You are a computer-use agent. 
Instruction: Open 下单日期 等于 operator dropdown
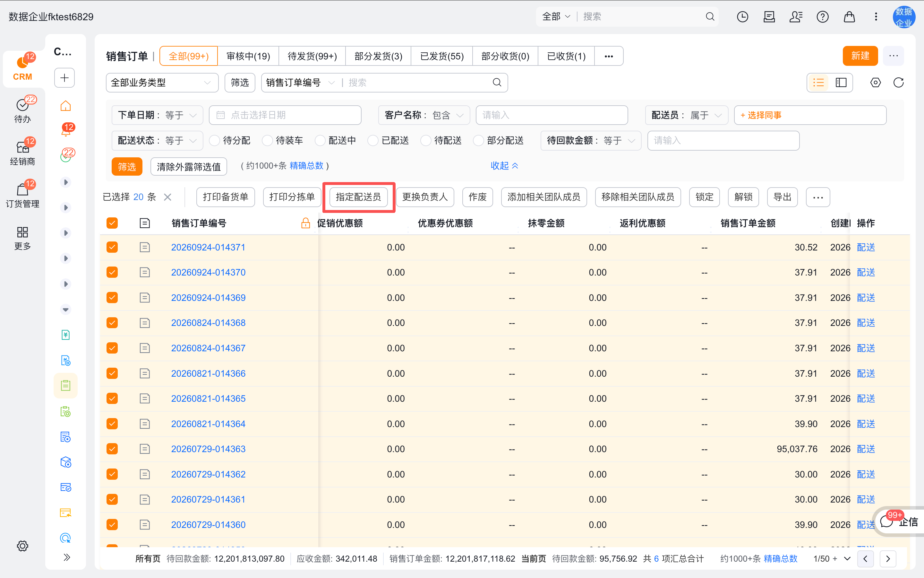(157, 115)
